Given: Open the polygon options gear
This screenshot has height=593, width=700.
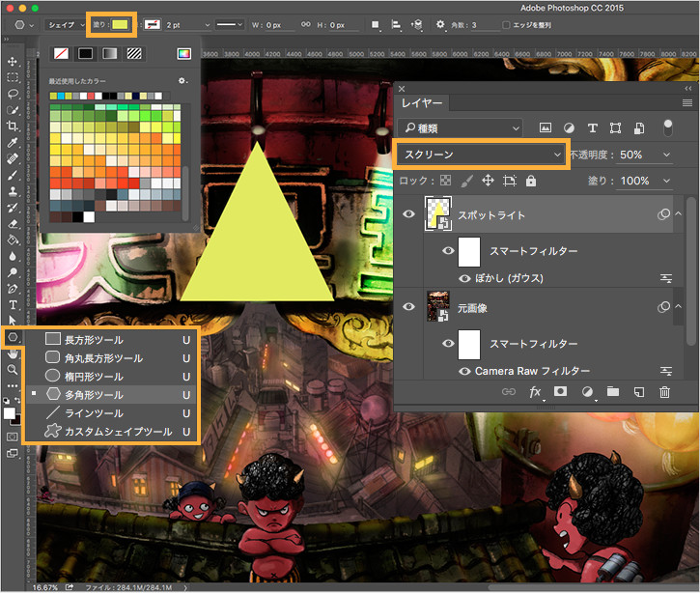Looking at the screenshot, I should click(x=440, y=24).
